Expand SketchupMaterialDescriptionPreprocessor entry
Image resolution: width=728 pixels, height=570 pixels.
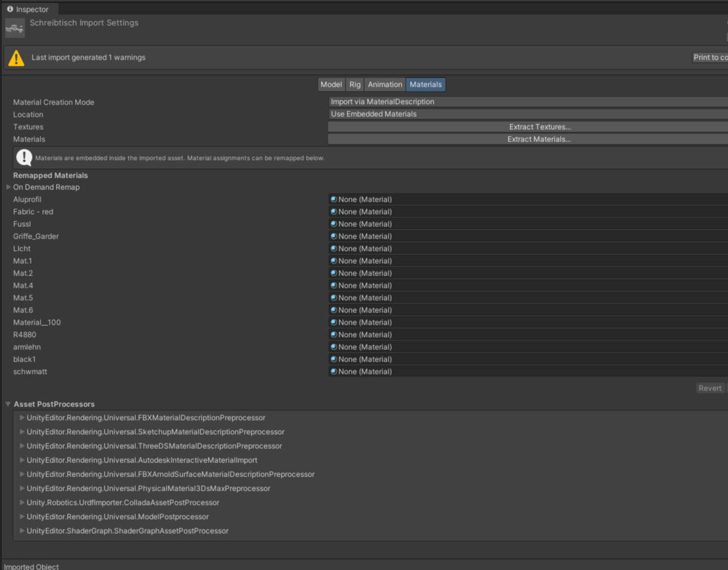point(22,432)
